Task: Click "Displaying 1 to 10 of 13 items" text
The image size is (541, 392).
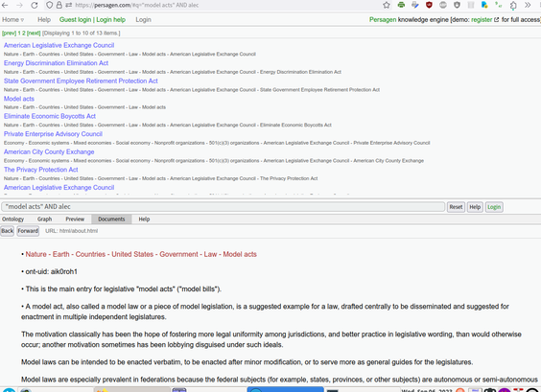Action: [x=82, y=34]
